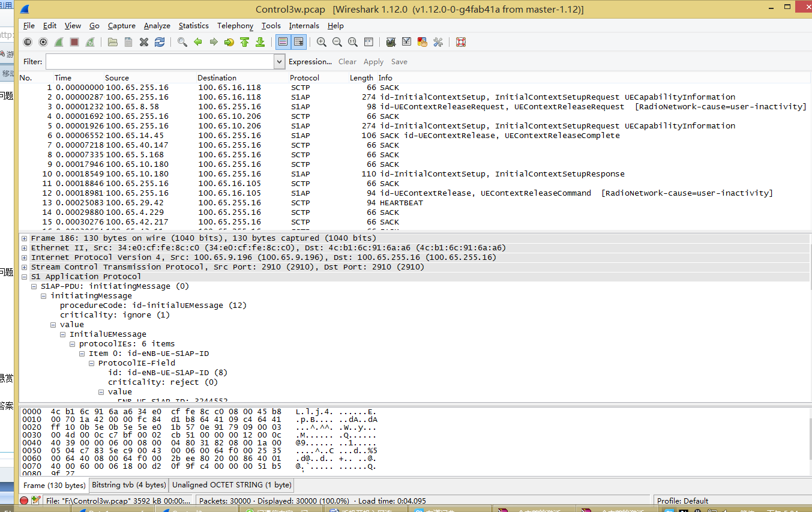Open the capture interfaces list

point(28,42)
